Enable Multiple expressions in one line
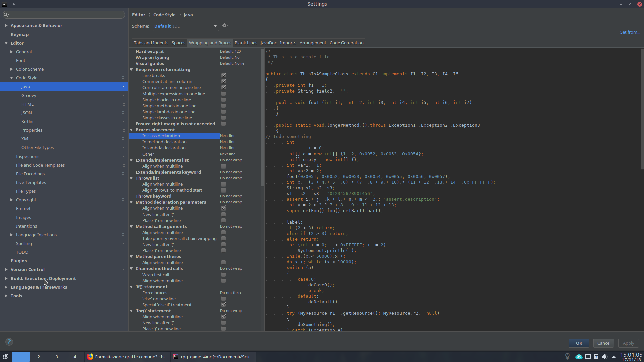The height and width of the screenshot is (362, 644). 224,94
